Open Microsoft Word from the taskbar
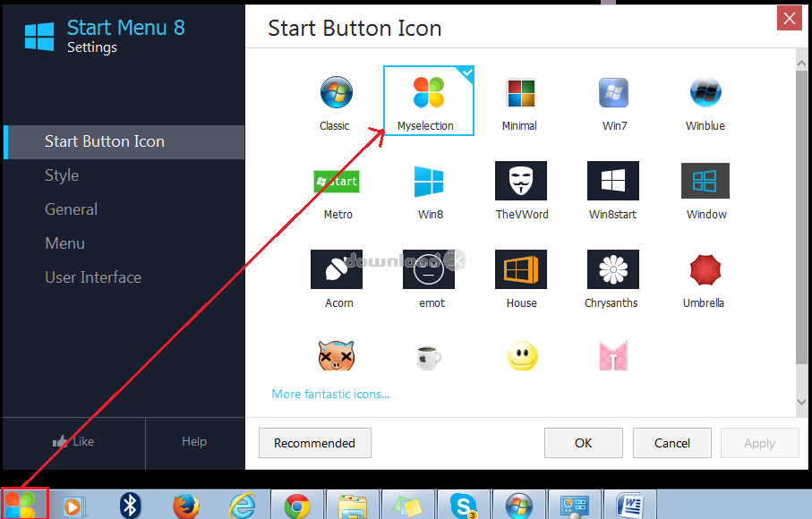This screenshot has width=812, height=519. tap(629, 506)
